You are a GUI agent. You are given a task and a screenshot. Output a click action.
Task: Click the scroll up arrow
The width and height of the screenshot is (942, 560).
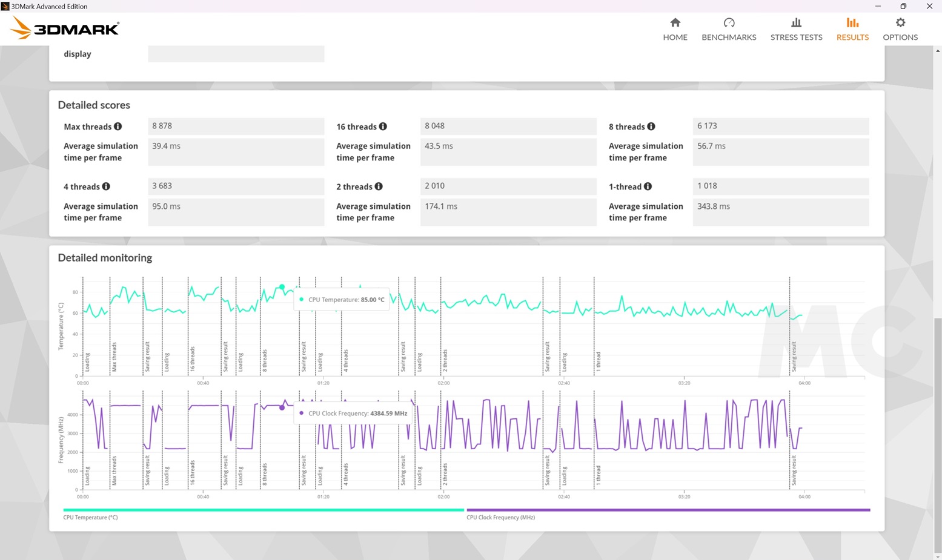point(938,51)
